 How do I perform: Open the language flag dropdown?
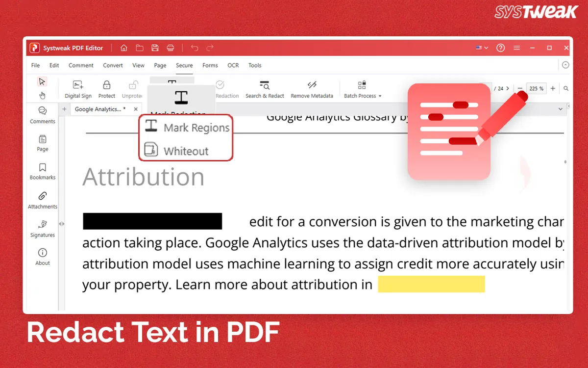click(482, 48)
